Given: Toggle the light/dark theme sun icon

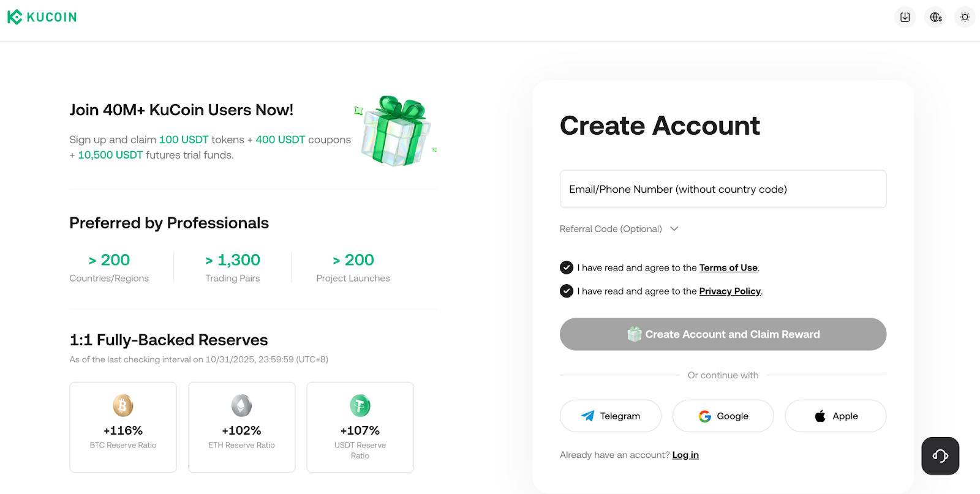Looking at the screenshot, I should point(965,17).
